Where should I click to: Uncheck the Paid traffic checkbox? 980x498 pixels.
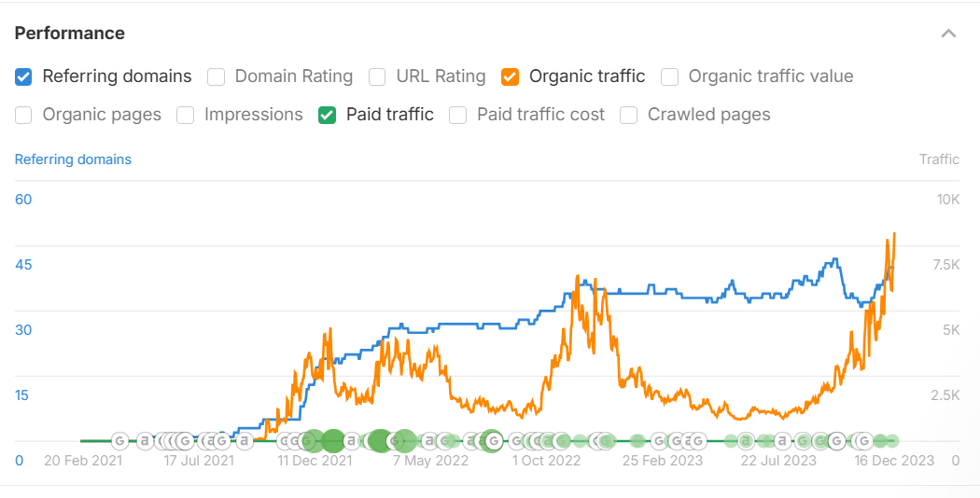pyautogui.click(x=327, y=115)
